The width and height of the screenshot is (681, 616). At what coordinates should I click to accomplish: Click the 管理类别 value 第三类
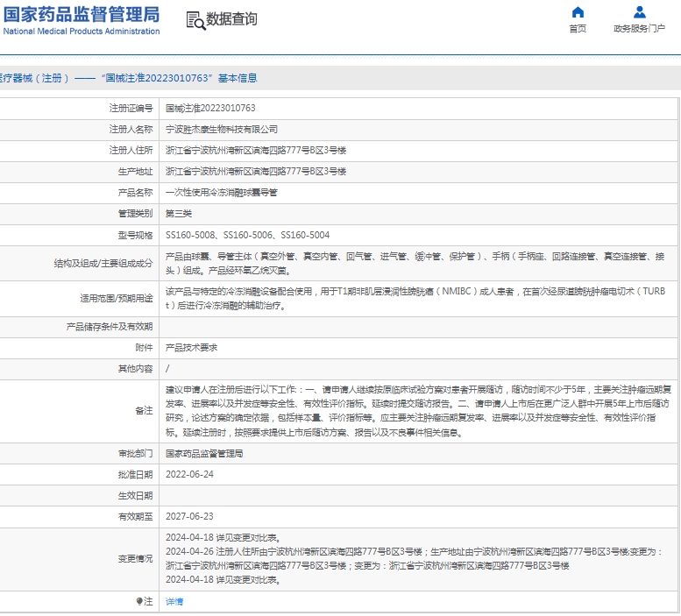pyautogui.click(x=179, y=214)
